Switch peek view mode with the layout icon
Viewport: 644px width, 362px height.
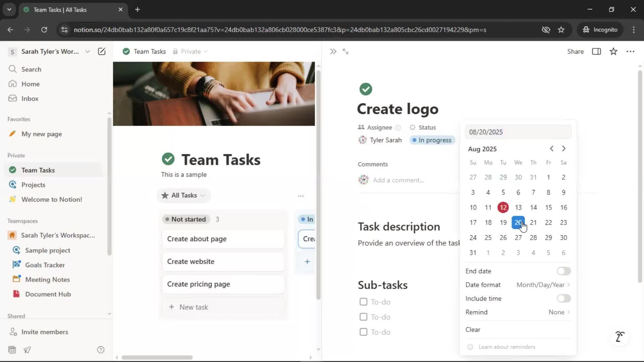(596, 51)
